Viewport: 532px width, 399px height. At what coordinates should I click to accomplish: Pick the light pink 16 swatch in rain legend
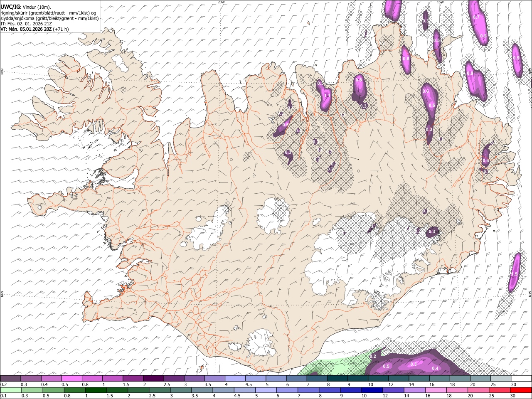(x=436, y=390)
